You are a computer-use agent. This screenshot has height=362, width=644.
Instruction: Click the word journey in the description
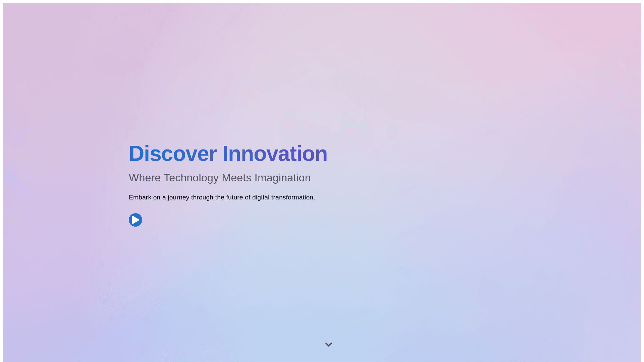click(178, 197)
